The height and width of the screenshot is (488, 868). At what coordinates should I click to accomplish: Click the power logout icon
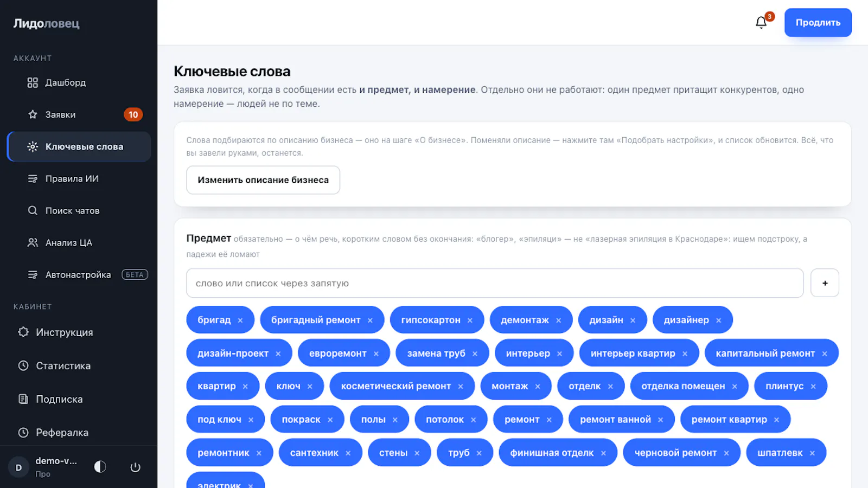tap(135, 467)
